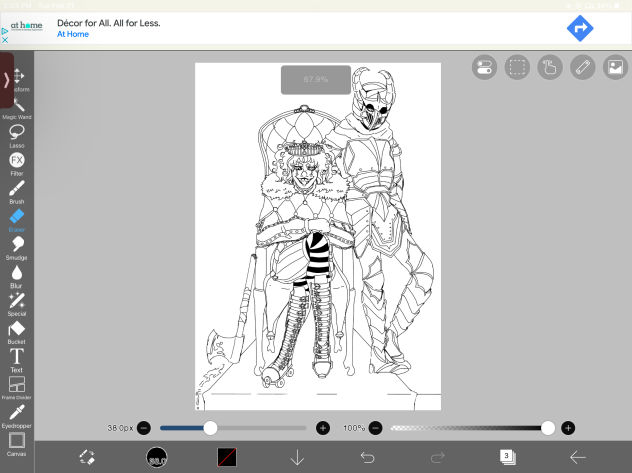Image resolution: width=632 pixels, height=473 pixels.
Task: Redo the last action
Action: (437, 457)
